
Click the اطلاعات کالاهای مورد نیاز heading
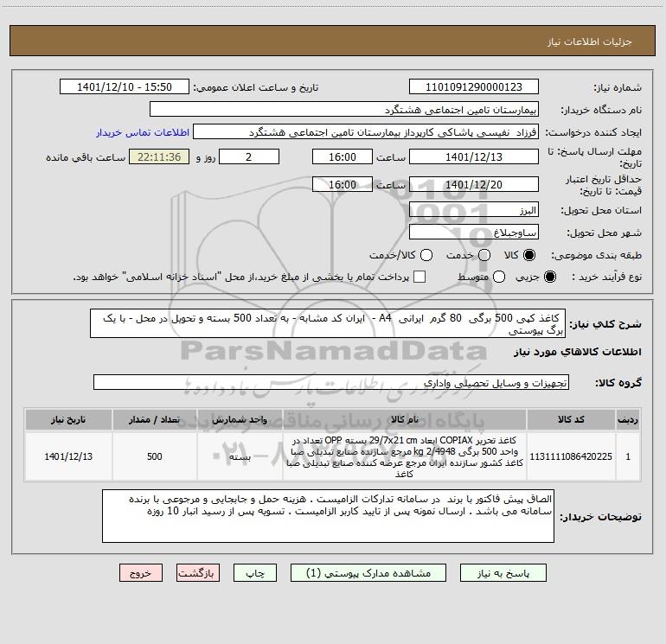(x=577, y=352)
